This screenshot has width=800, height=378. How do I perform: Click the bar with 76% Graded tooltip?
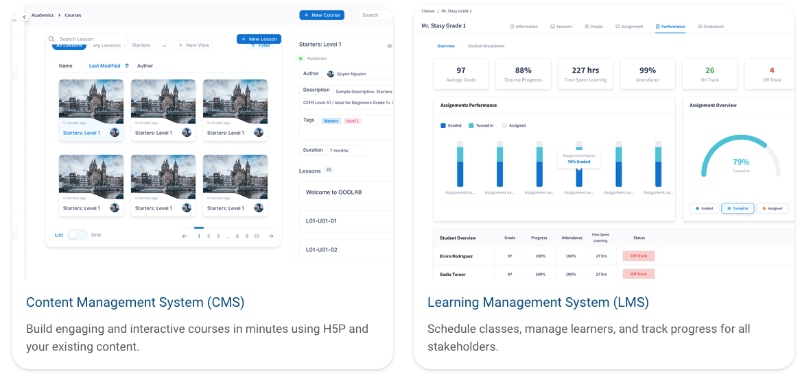[x=579, y=177]
